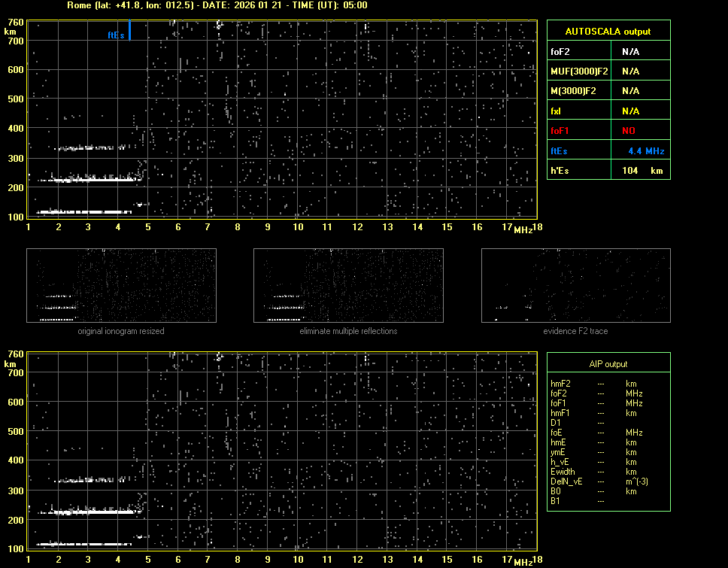Image resolution: width=728 pixels, height=568 pixels.
Task: Select the red foF1 label in AUTOSCALA table
Action: pos(561,131)
